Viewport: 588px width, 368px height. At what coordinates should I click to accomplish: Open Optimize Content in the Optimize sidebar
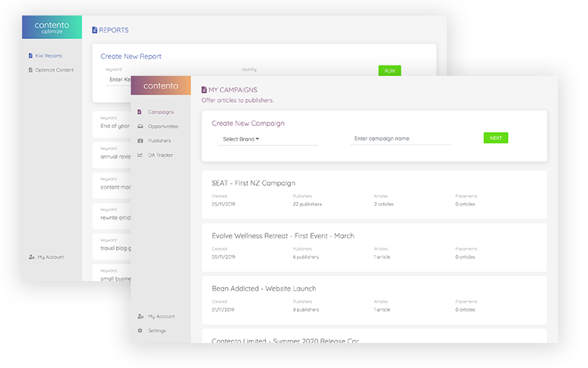tap(54, 70)
